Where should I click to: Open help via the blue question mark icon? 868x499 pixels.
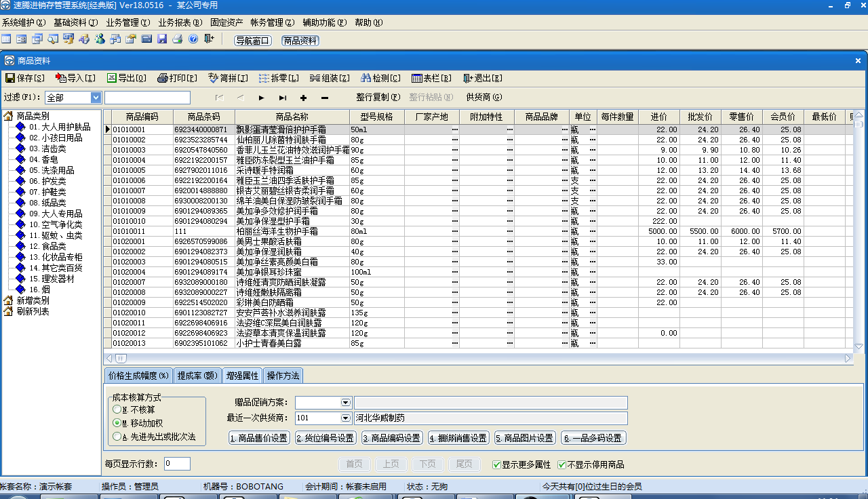click(x=193, y=39)
